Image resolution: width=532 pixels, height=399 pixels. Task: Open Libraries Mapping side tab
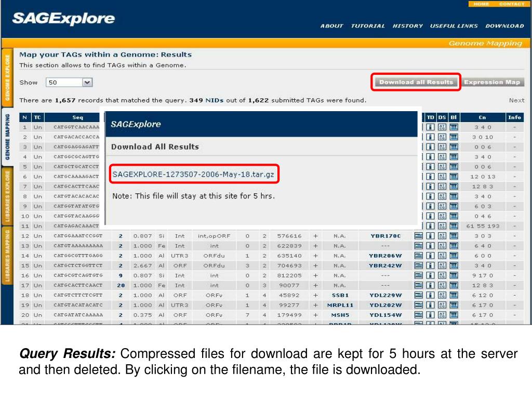coord(7,256)
